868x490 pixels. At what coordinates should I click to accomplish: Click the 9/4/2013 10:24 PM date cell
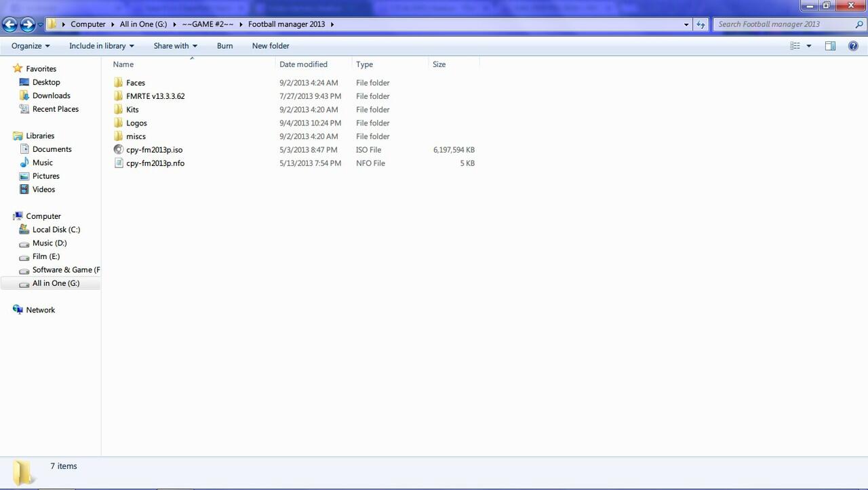pyautogui.click(x=310, y=123)
